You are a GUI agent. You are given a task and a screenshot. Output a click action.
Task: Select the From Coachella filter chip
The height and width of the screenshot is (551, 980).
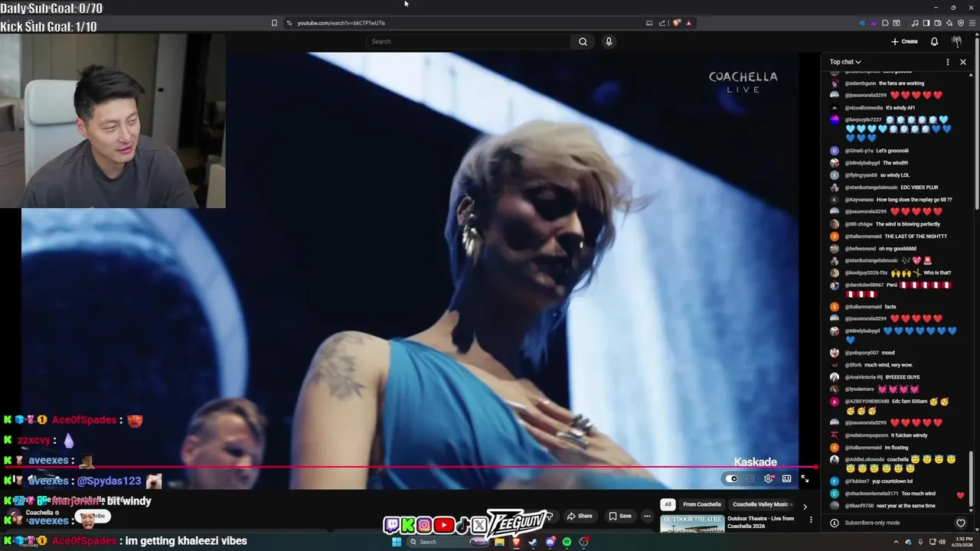(702, 504)
